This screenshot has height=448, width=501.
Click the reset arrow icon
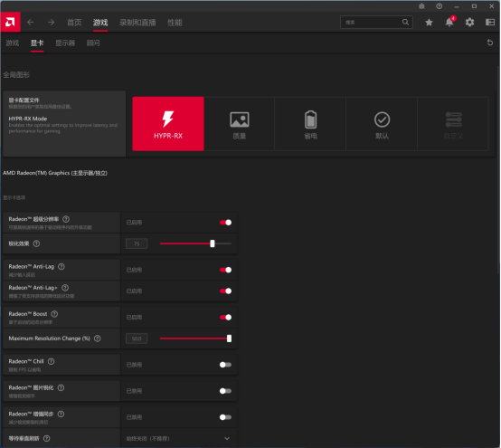[x=490, y=43]
